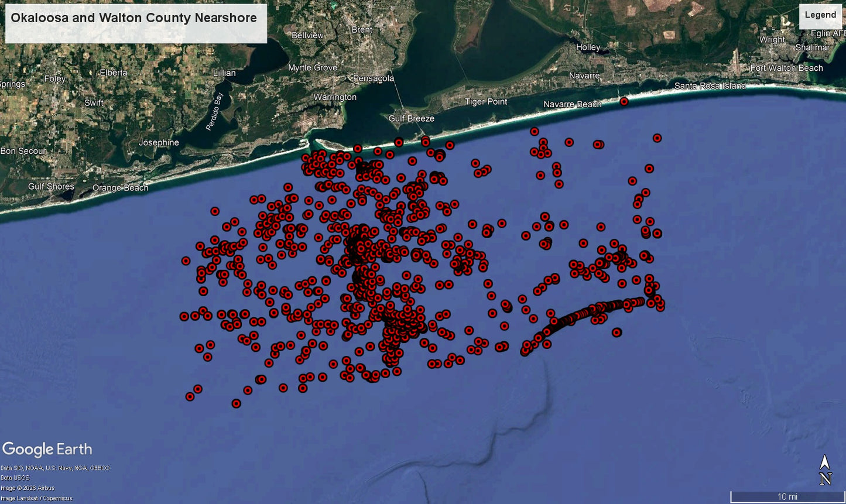Click the Bon Secour label
Viewport: 846px width, 504px height.
pos(23,151)
